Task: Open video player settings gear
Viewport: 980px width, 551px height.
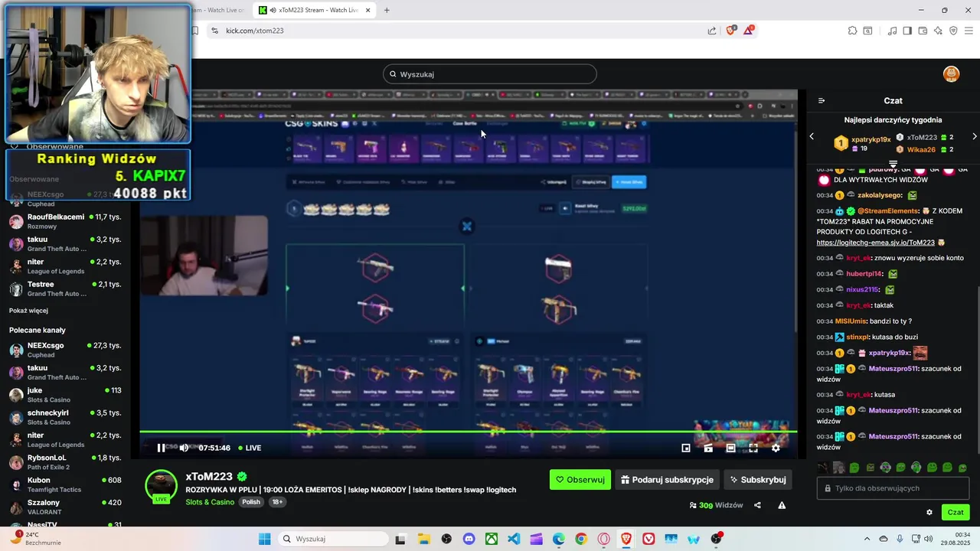Action: tap(776, 448)
